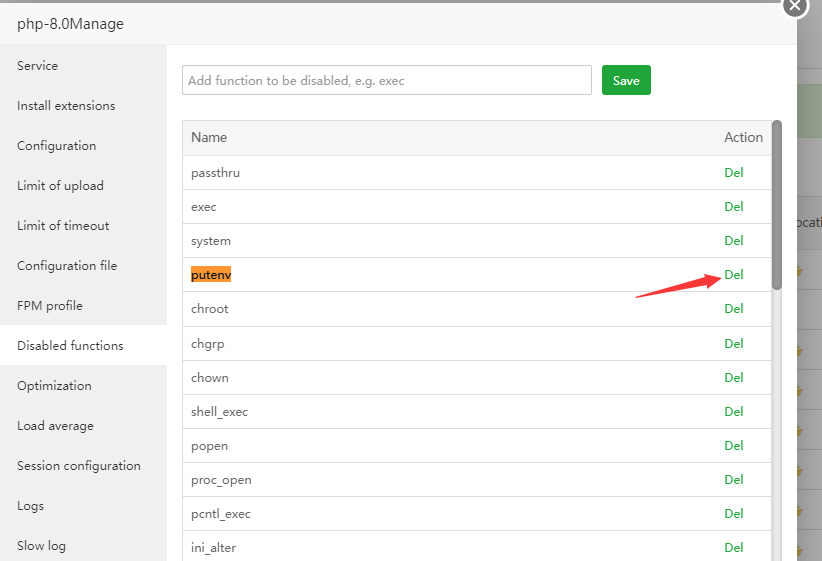Select Limit of upload option
Viewport: 822px width, 561px height.
(x=60, y=186)
